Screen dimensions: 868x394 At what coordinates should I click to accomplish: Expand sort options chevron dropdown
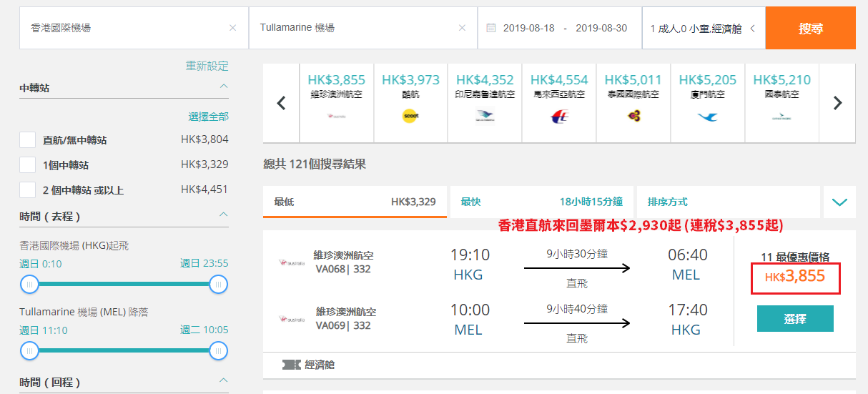tap(839, 202)
